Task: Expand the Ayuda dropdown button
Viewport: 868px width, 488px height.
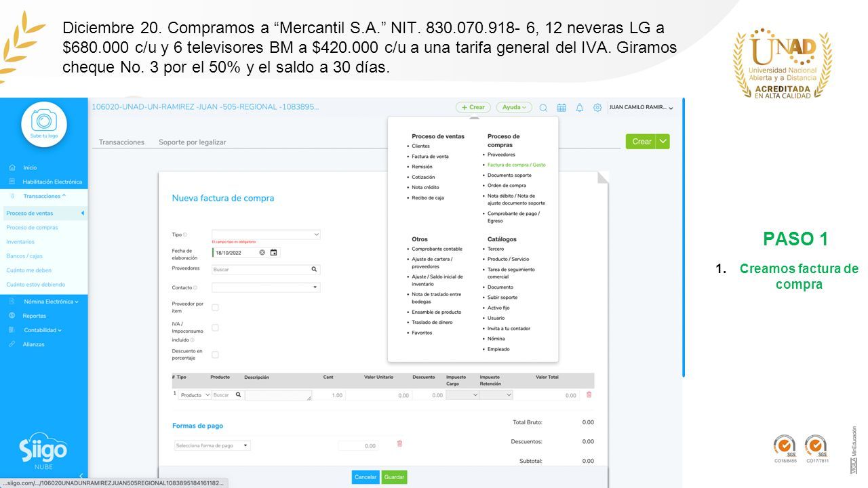Action: click(x=514, y=107)
